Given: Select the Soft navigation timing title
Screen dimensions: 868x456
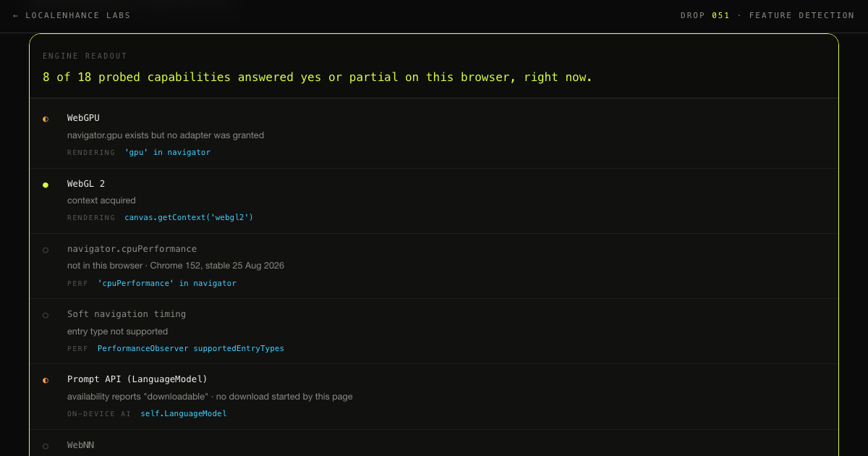Looking at the screenshot, I should click(x=127, y=314).
